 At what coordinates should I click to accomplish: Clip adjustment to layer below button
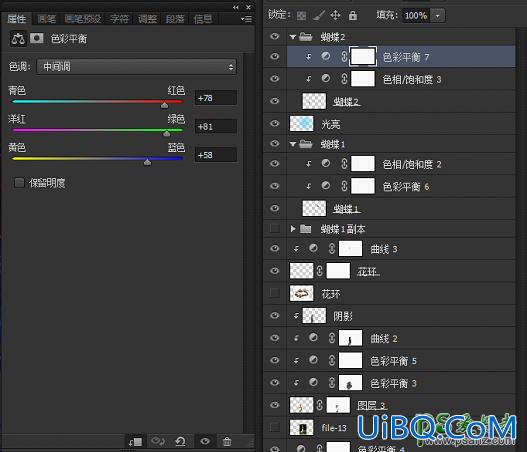pos(135,441)
